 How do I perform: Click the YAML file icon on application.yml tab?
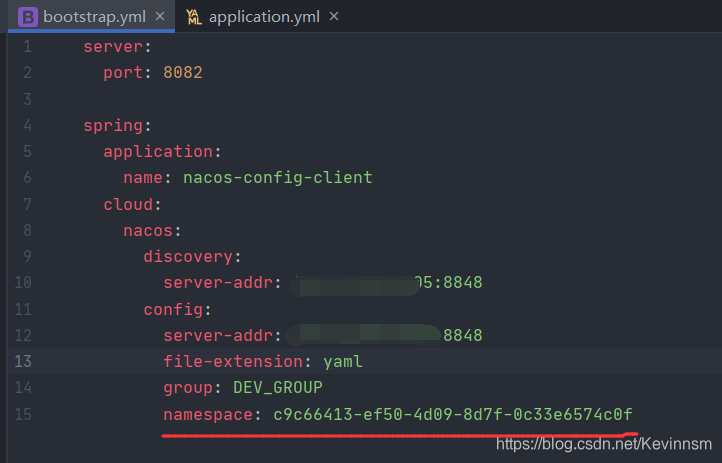pyautogui.click(x=194, y=17)
